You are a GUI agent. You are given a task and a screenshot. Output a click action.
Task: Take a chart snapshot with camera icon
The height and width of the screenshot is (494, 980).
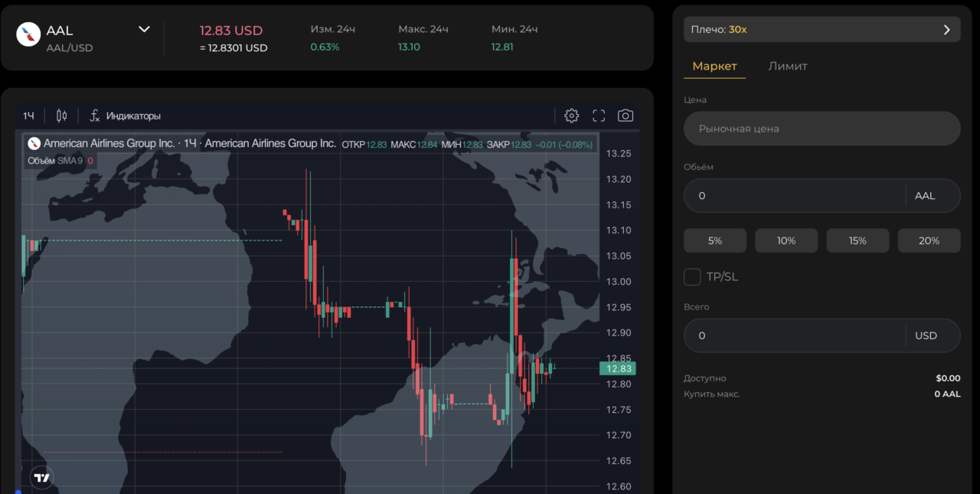click(x=626, y=116)
